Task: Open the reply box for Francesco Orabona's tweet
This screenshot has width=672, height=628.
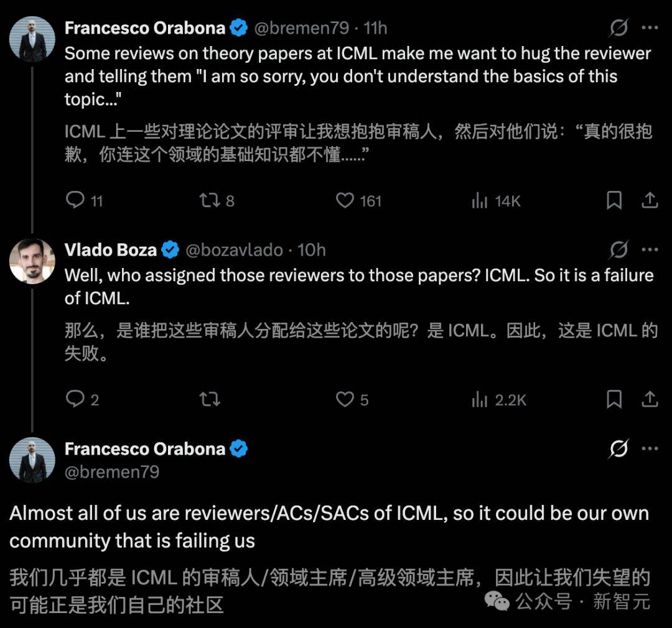Action: pyautogui.click(x=75, y=200)
